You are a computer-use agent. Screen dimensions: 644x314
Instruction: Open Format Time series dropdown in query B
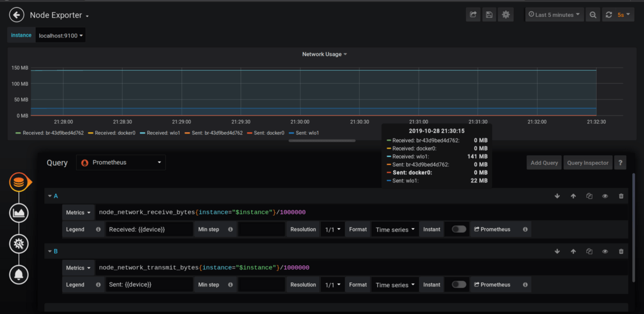click(x=396, y=284)
